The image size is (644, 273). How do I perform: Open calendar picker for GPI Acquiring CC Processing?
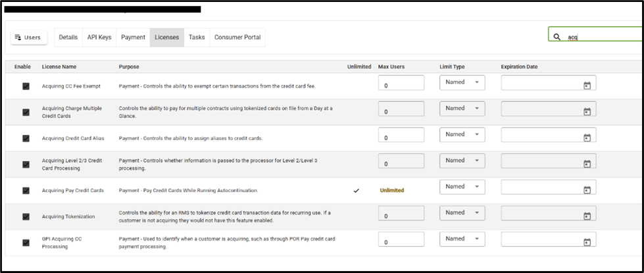[587, 242]
